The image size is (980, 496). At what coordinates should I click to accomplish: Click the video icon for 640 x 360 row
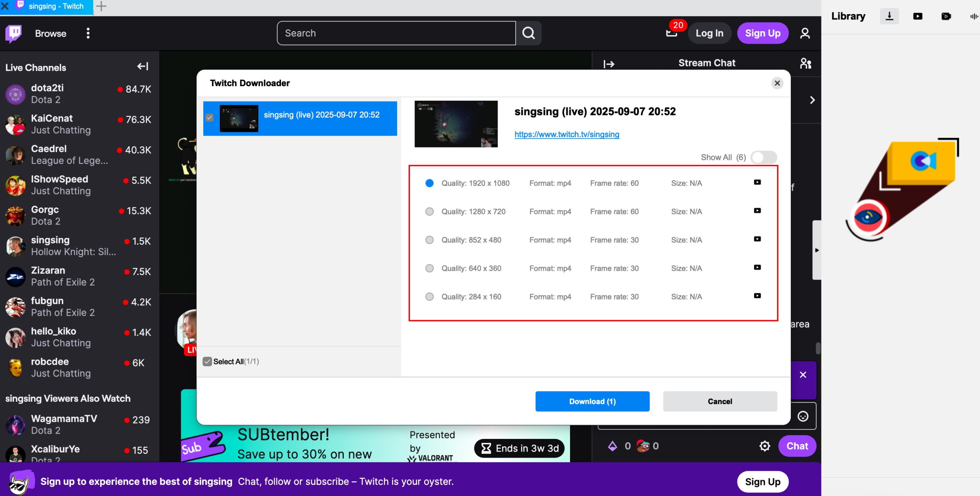coord(757,267)
